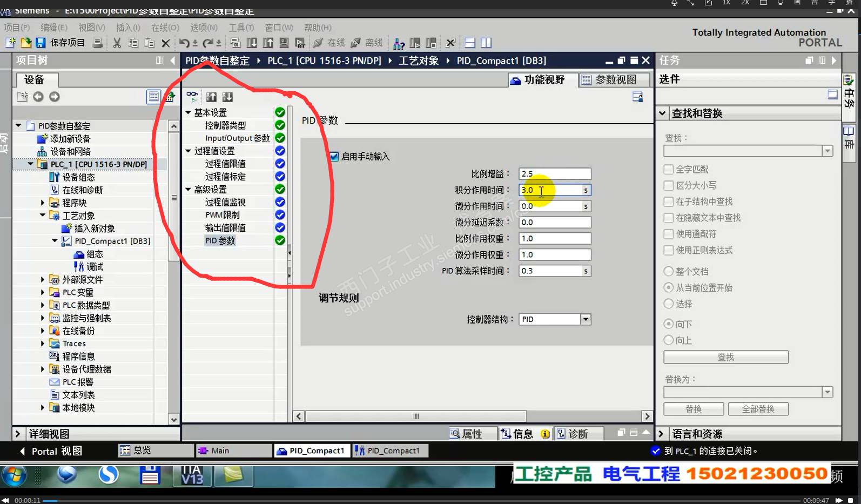Screen dimensions: 861x504
Task: Navigate back in the project tree
Action: 38,96
